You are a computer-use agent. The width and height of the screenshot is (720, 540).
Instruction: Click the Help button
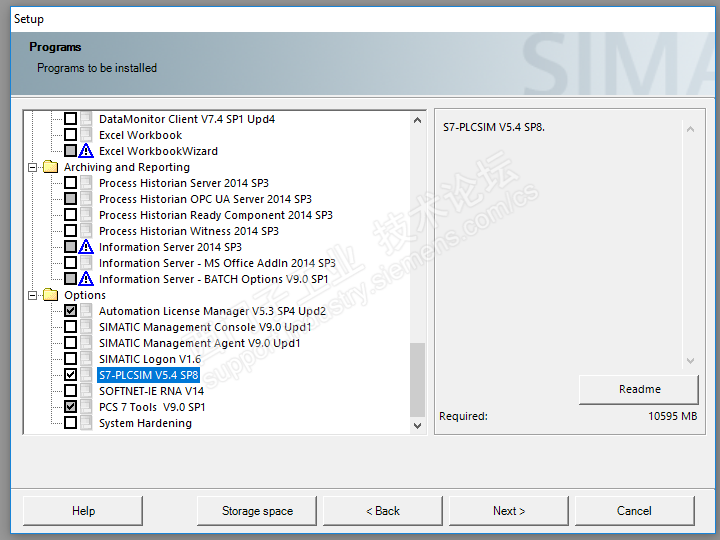[x=83, y=511]
